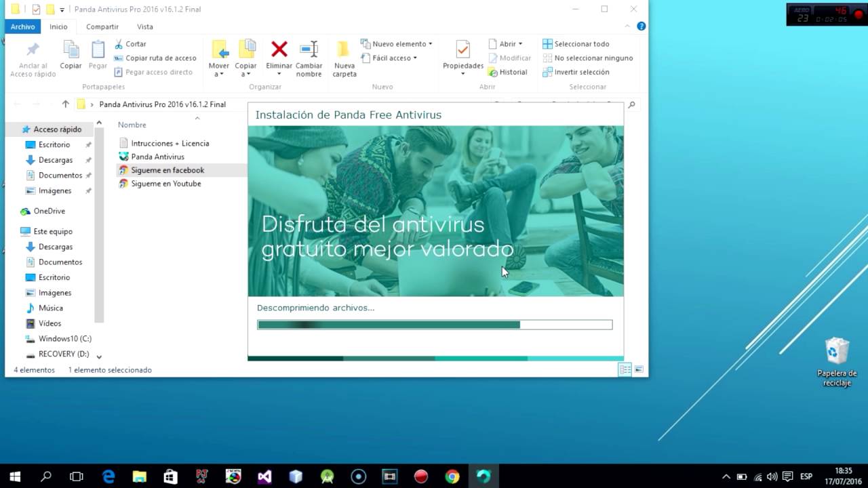
Task: Open Task View on the taskbar
Action: (x=77, y=476)
